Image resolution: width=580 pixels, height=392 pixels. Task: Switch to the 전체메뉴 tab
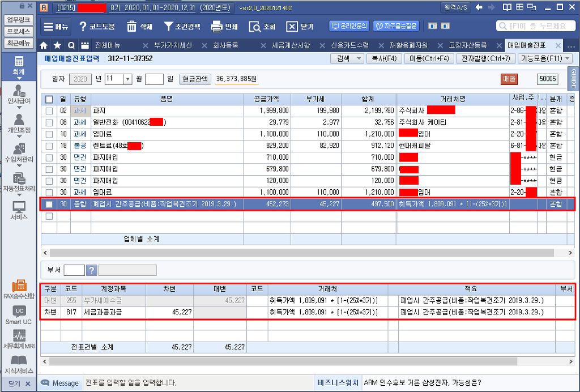[x=108, y=45]
